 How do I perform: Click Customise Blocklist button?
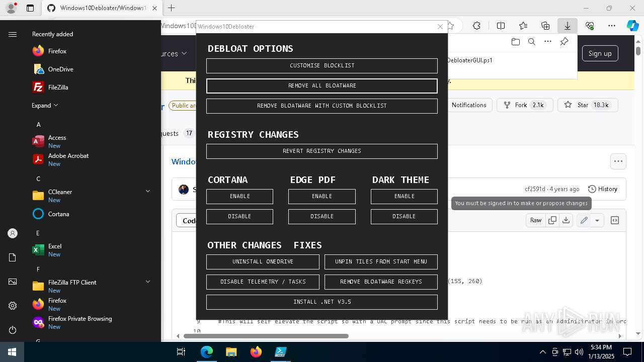pyautogui.click(x=322, y=66)
